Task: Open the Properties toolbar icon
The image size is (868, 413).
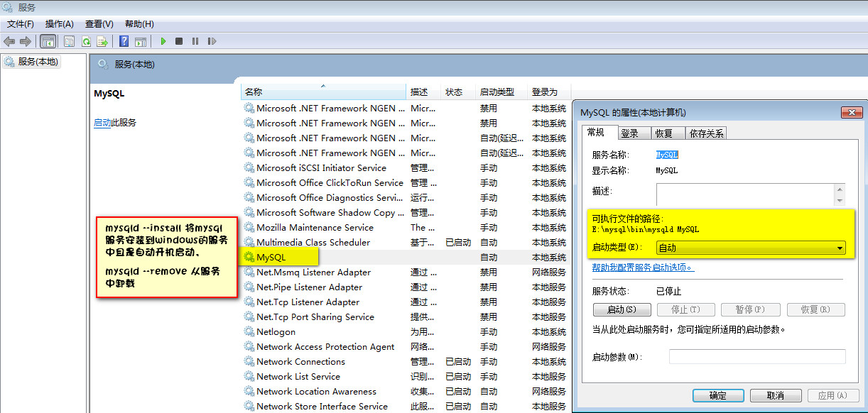Action: (70, 41)
